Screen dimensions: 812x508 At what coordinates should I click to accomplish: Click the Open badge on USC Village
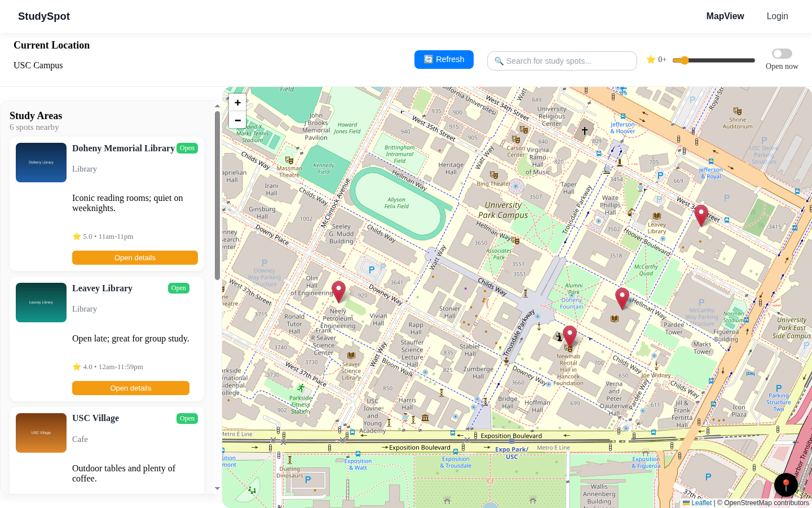(x=187, y=418)
